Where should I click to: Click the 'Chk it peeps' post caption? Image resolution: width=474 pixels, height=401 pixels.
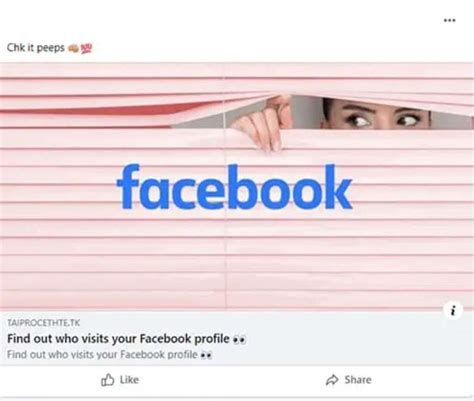(36, 48)
